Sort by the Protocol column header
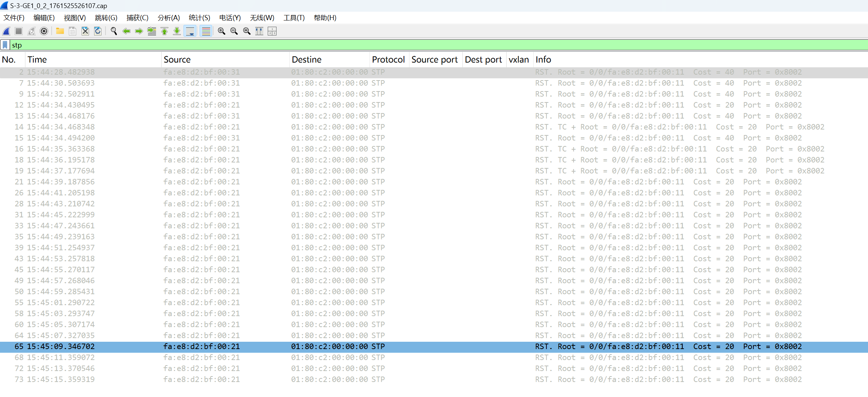 pos(388,60)
